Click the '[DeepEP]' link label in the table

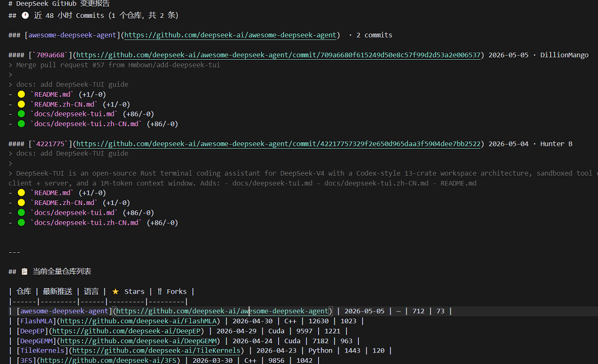(32, 331)
